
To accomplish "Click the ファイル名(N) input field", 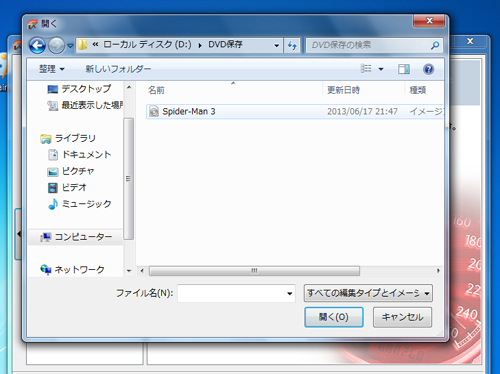I will click(x=231, y=293).
